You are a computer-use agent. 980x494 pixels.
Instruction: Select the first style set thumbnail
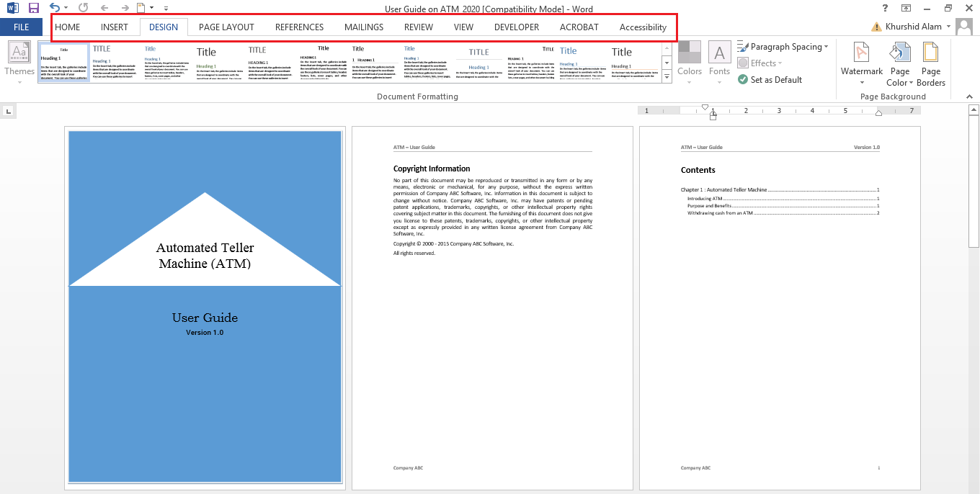pos(64,63)
